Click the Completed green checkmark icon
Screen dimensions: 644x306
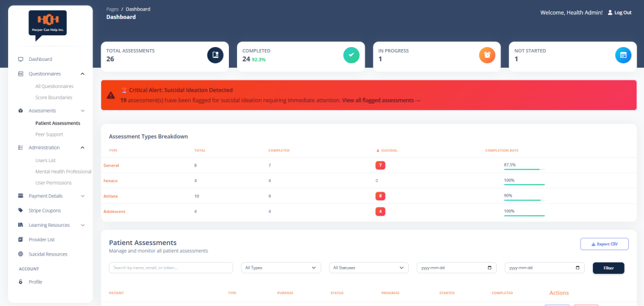(352, 55)
